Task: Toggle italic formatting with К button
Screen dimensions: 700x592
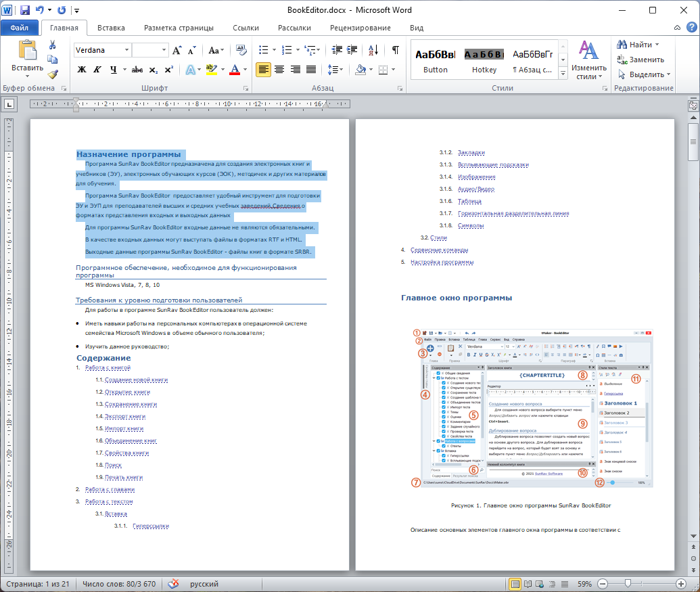Action: pyautogui.click(x=97, y=69)
